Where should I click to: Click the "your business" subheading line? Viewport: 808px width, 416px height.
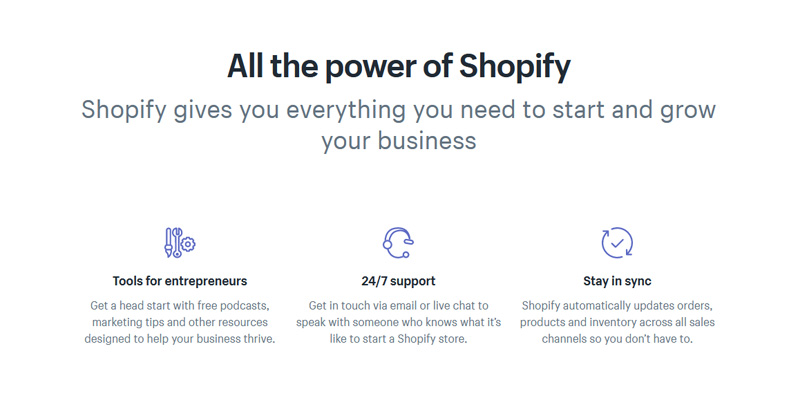(398, 141)
